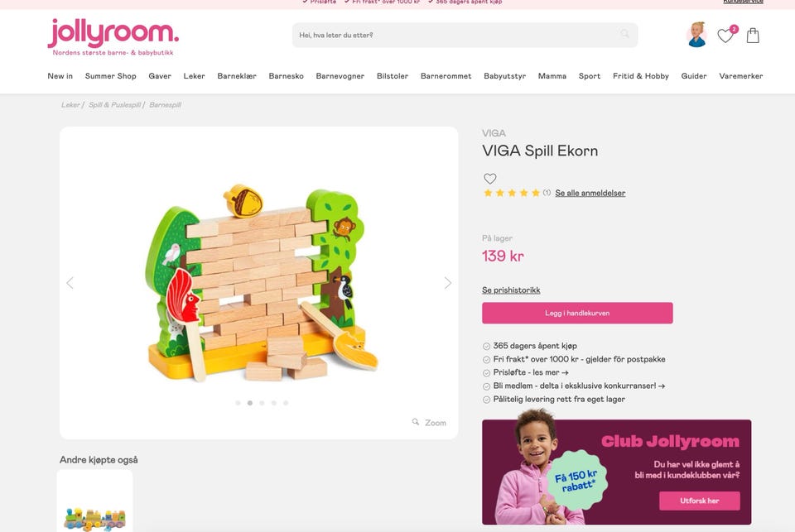Open the Leker menu
Screen dimensions: 795x532
(194, 76)
